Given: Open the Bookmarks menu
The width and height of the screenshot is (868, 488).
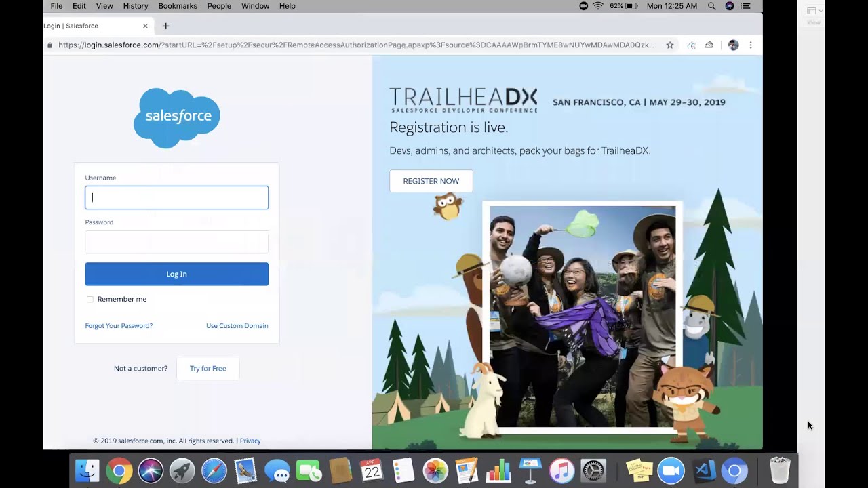Looking at the screenshot, I should (x=178, y=6).
